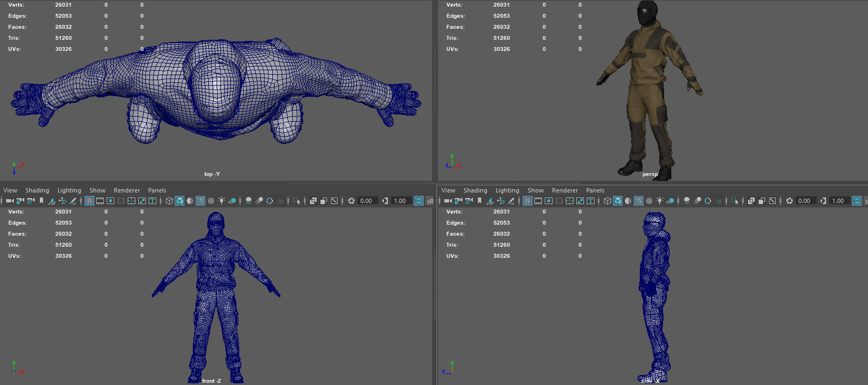The image size is (868, 385).
Task: Open the Show menu in the front panel
Action: (x=97, y=190)
